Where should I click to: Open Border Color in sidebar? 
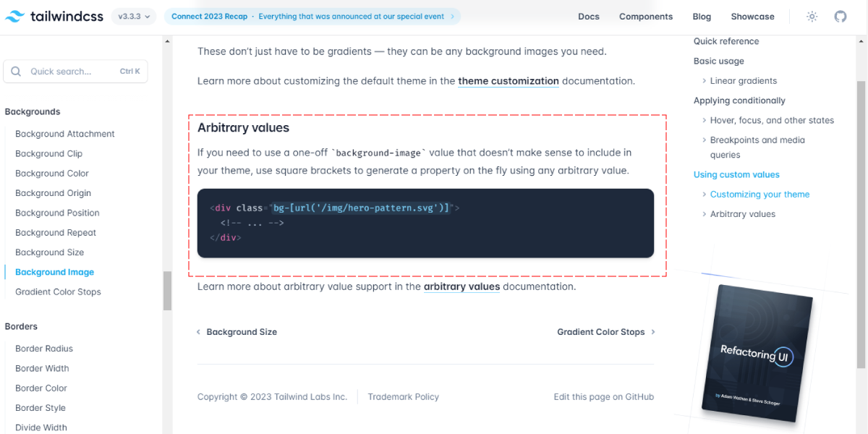(41, 388)
